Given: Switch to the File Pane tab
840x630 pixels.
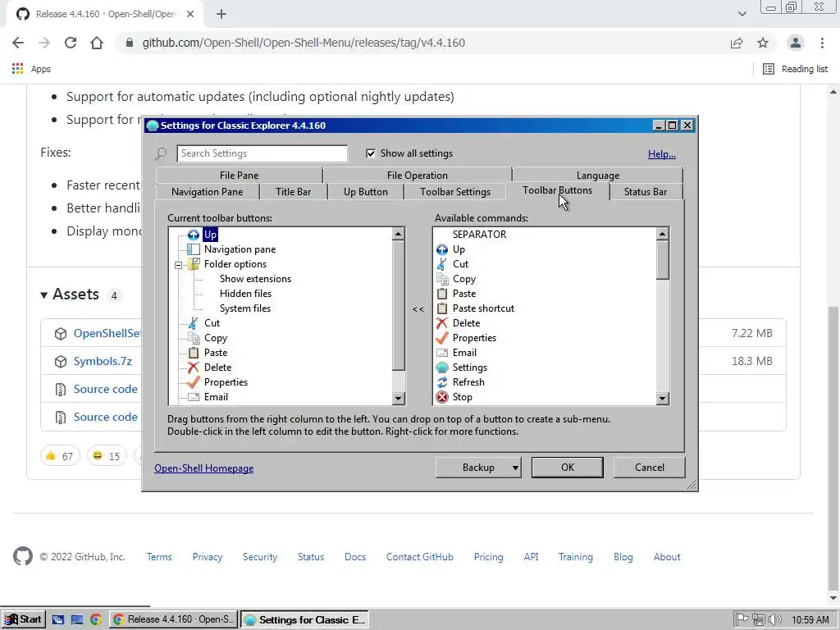Looking at the screenshot, I should click(x=239, y=176).
